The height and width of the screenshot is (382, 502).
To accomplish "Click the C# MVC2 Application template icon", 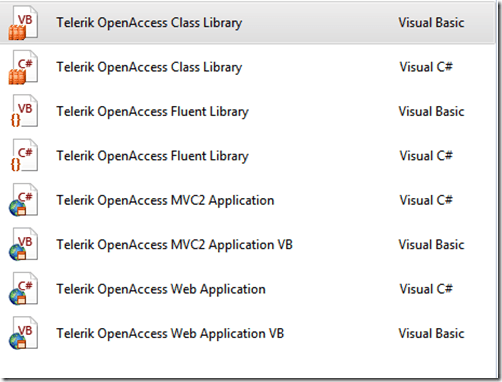I will pos(23,200).
